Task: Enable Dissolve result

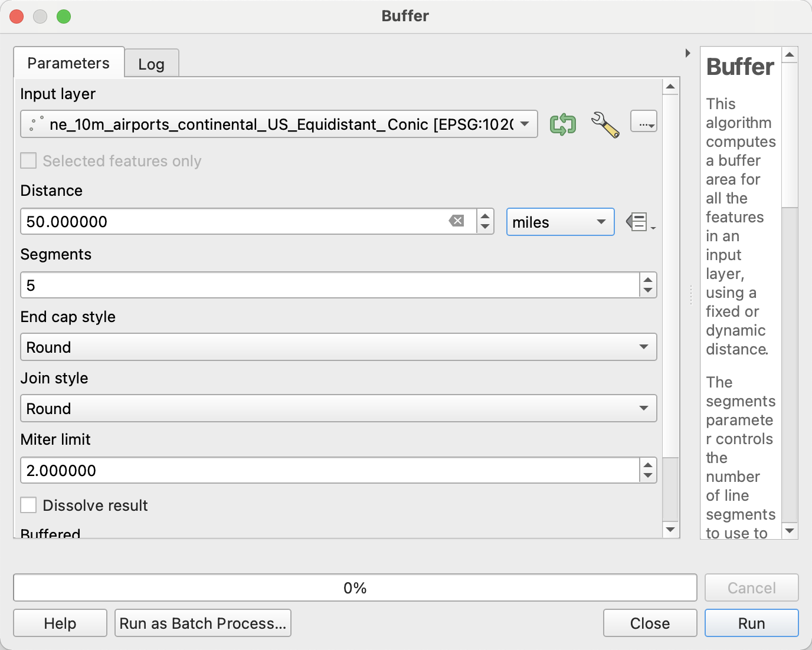Action: click(x=28, y=505)
